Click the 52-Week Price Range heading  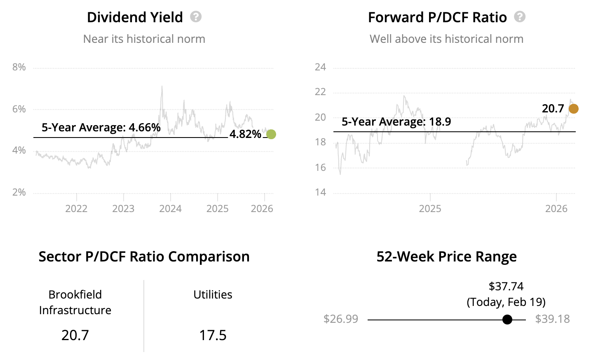coord(446,257)
